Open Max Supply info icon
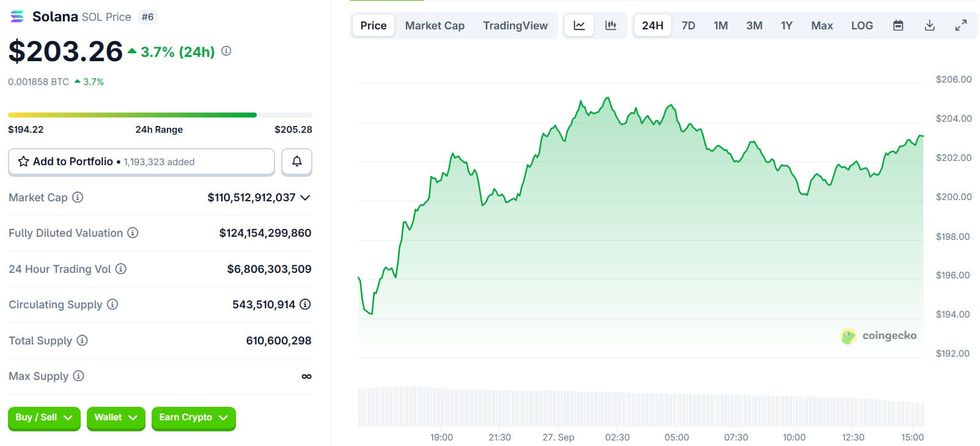This screenshot has width=980, height=446. (78, 376)
